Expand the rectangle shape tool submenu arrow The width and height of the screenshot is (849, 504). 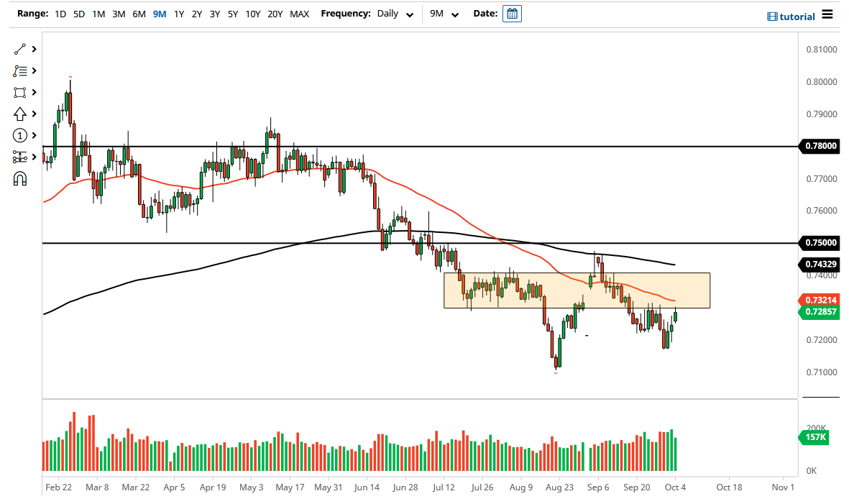coord(34,93)
